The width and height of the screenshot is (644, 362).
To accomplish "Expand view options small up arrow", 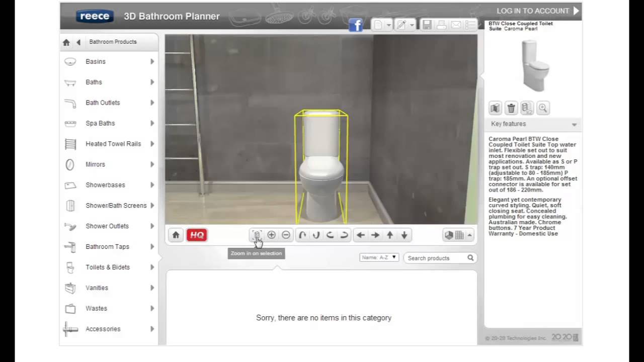I will [469, 235].
